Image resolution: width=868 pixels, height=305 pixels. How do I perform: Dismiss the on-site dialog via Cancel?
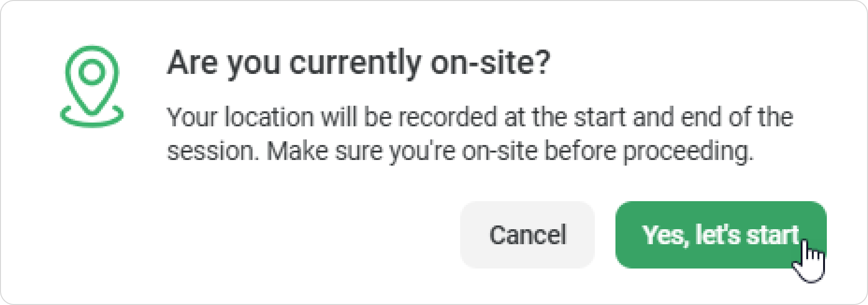[527, 235]
